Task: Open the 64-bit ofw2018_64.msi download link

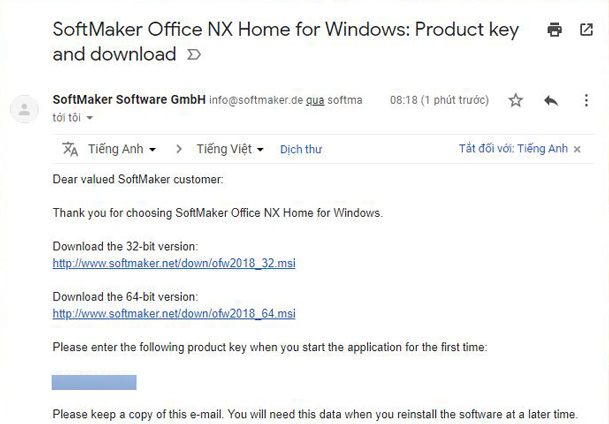Action: [x=174, y=313]
